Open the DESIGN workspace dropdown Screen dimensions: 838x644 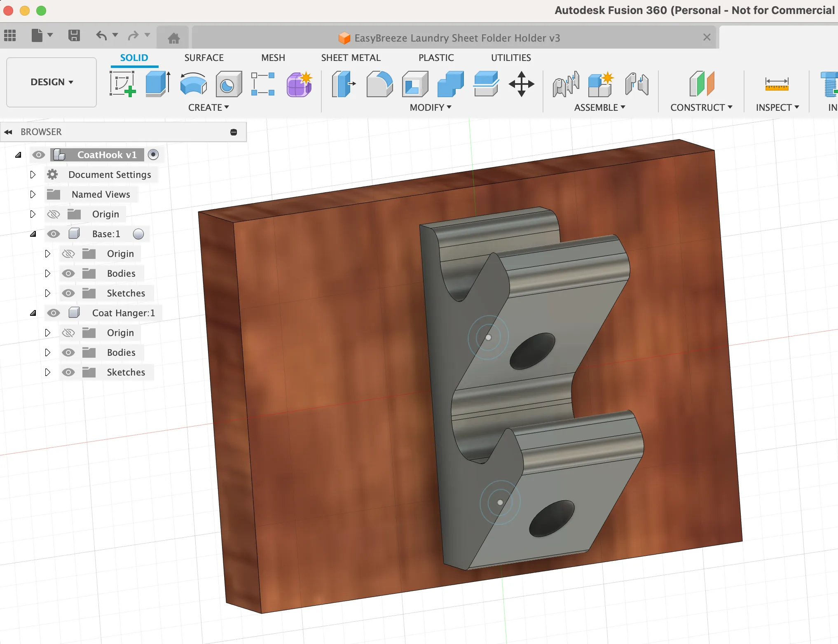click(51, 82)
